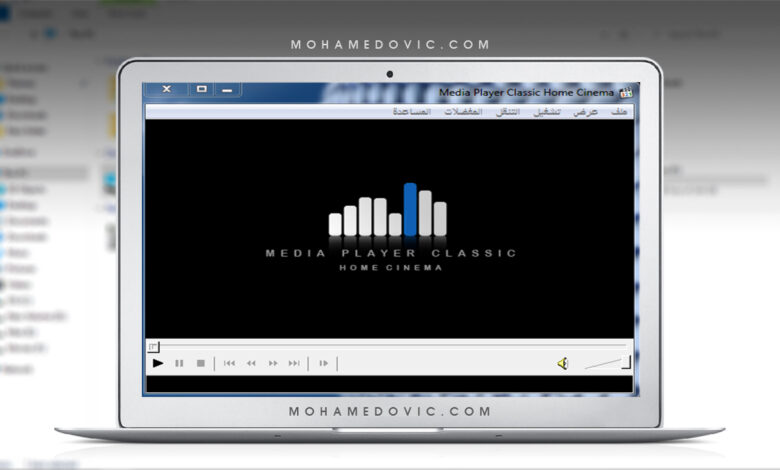Open the عرض (View) menu
This screenshot has width=780, height=470.
click(585, 112)
